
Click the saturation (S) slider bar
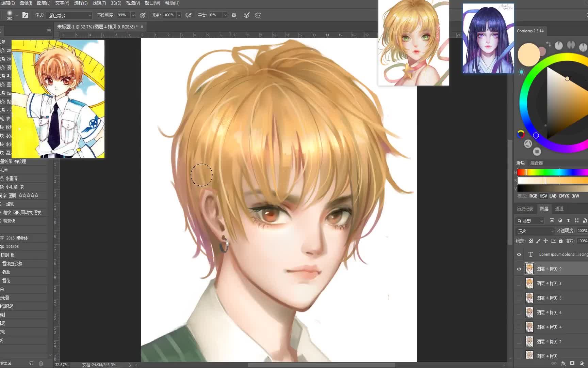click(x=553, y=181)
